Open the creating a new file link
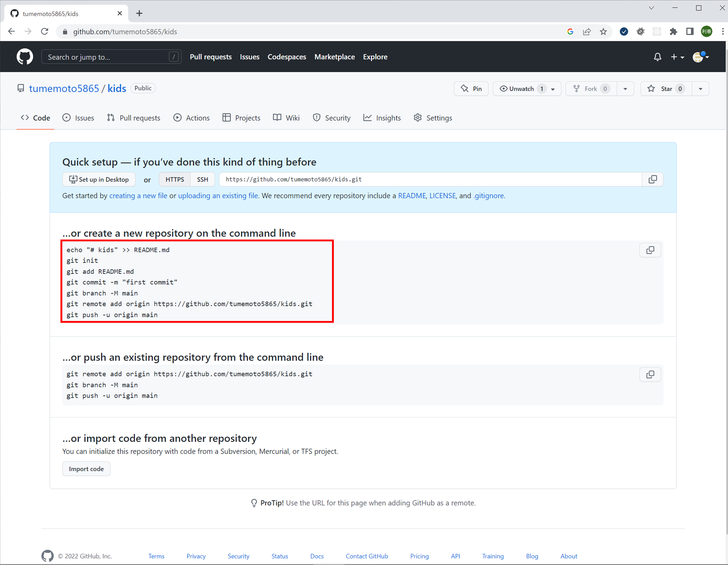 point(138,195)
